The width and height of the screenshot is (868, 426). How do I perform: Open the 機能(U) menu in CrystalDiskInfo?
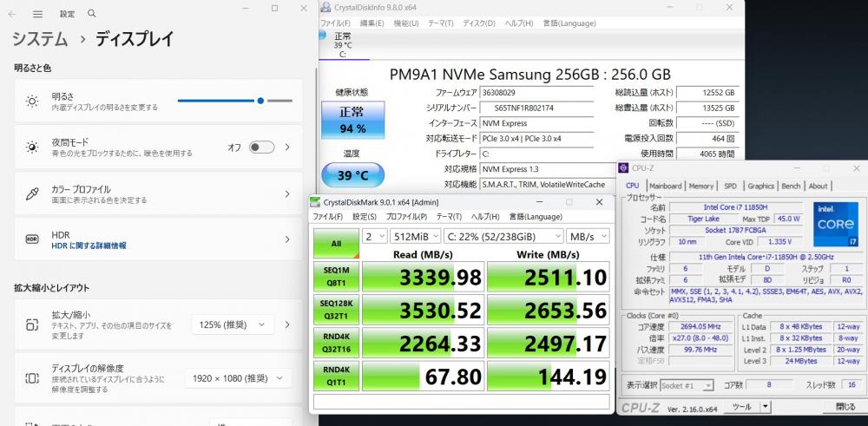tap(405, 23)
